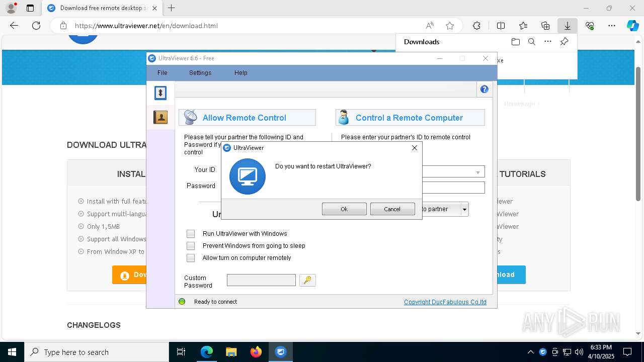This screenshot has width=644, height=362.
Task: Click the CHANGELOGS heading on the webpage
Action: [x=94, y=325]
